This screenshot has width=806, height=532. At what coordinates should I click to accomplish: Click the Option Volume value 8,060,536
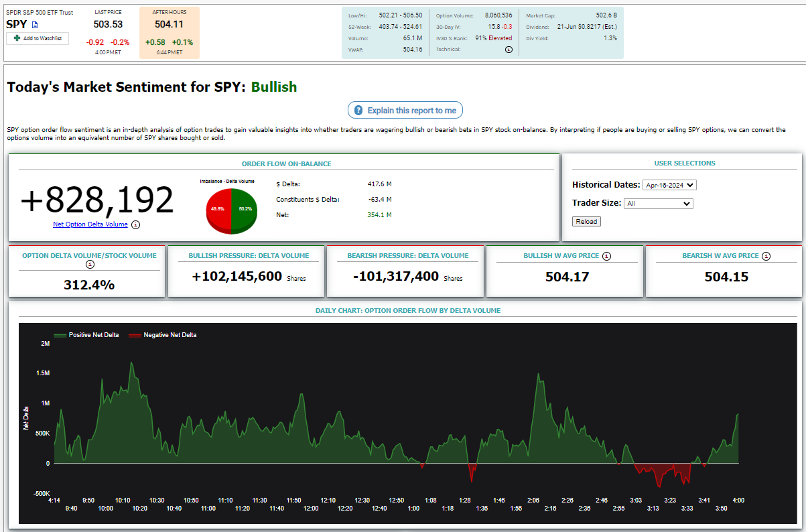[x=497, y=15]
